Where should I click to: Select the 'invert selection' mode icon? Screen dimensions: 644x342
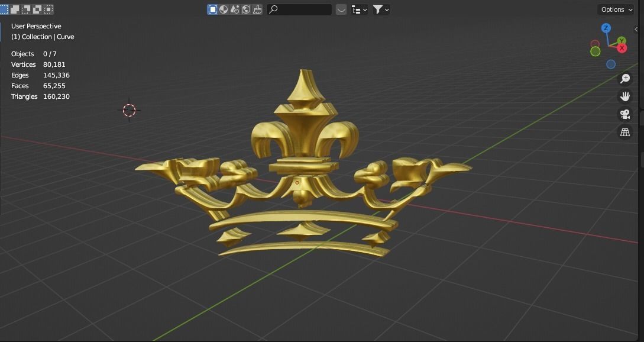tap(37, 9)
